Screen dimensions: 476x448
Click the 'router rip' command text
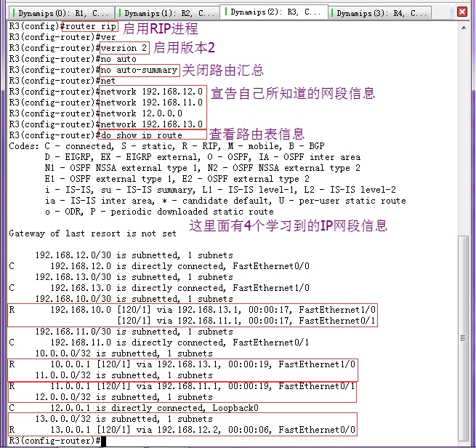coord(90,26)
